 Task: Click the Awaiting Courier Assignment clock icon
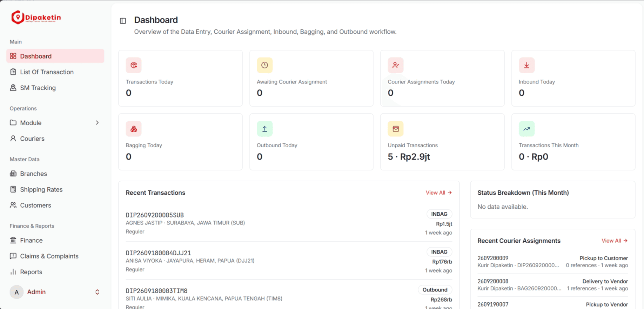(x=264, y=65)
